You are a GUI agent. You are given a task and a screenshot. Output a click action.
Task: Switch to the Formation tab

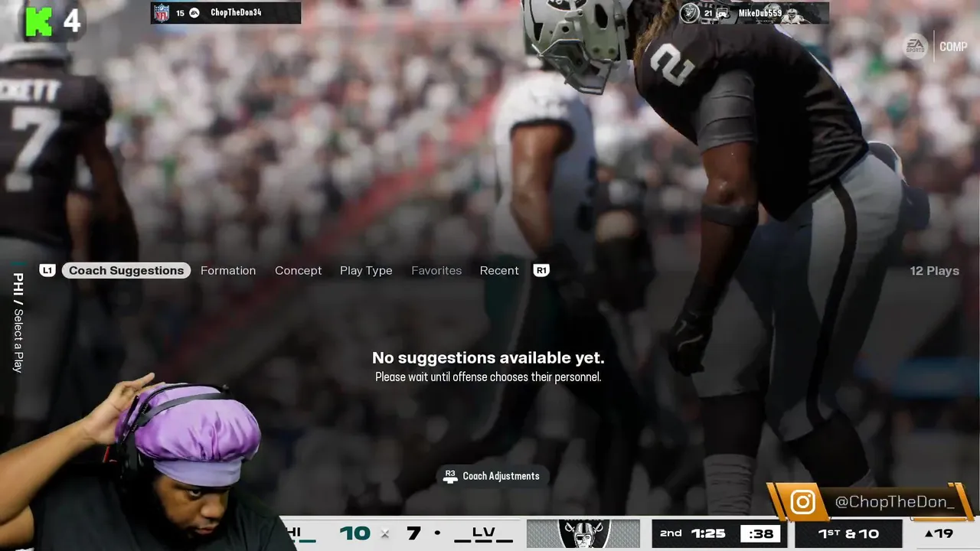pyautogui.click(x=228, y=270)
